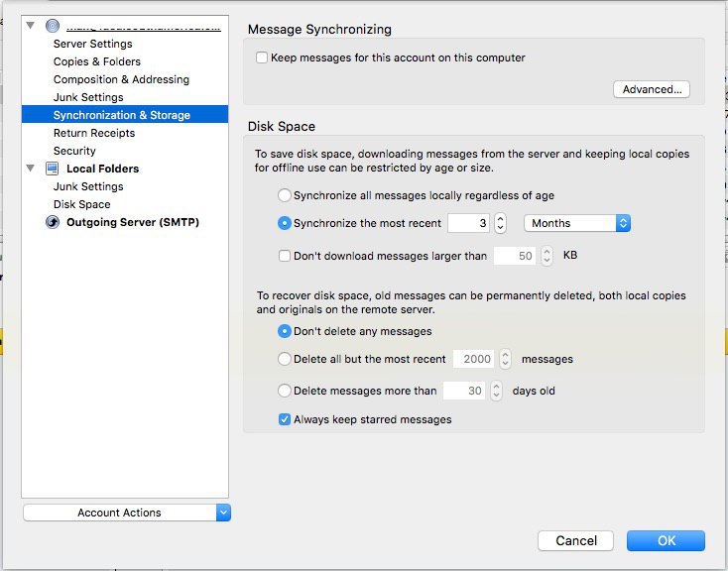This screenshot has height=571, width=728.
Task: Click the message size KB input field
Action: coord(515,256)
